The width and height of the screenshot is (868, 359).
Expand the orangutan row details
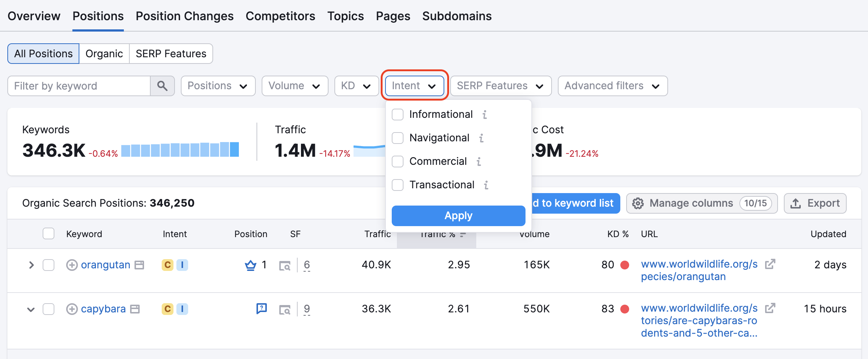31,265
